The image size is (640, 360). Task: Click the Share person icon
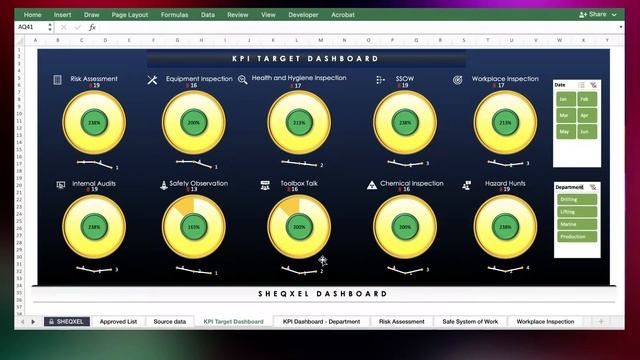click(x=583, y=14)
